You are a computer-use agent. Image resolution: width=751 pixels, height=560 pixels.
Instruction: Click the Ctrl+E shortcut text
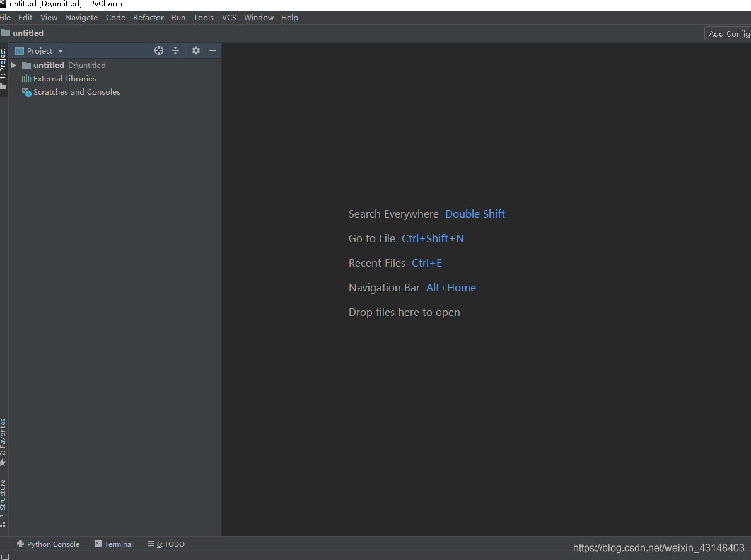427,263
